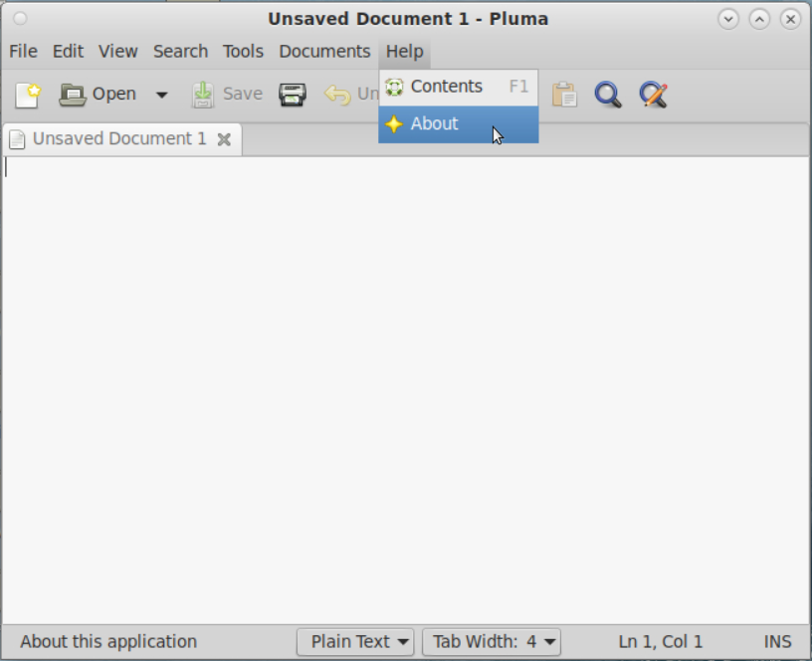Click Ln 1, Col 1 position indicator
Screen dimensions: 812x661
click(x=660, y=641)
